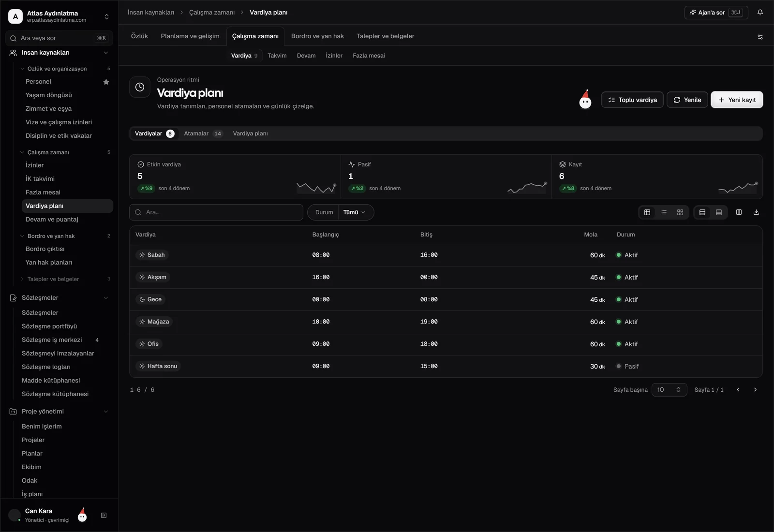Click the İnsan kaynakları breadcrumb link
This screenshot has height=532, width=774.
pyautogui.click(x=151, y=13)
